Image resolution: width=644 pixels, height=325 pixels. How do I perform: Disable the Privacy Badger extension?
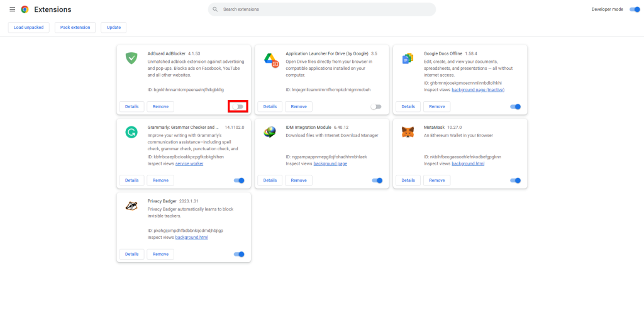[239, 255]
